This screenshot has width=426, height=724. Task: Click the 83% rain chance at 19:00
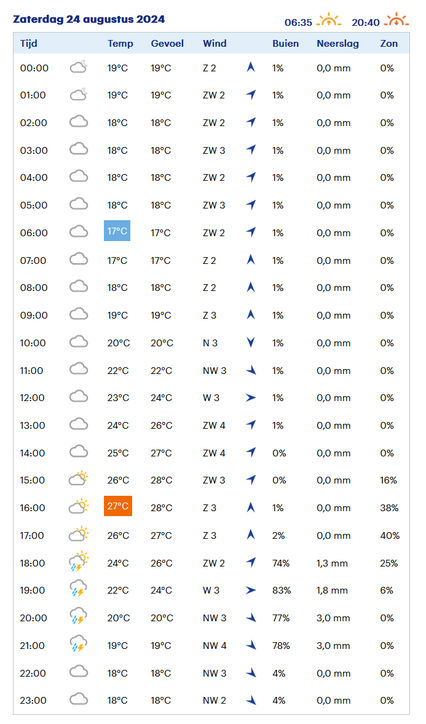click(x=282, y=591)
